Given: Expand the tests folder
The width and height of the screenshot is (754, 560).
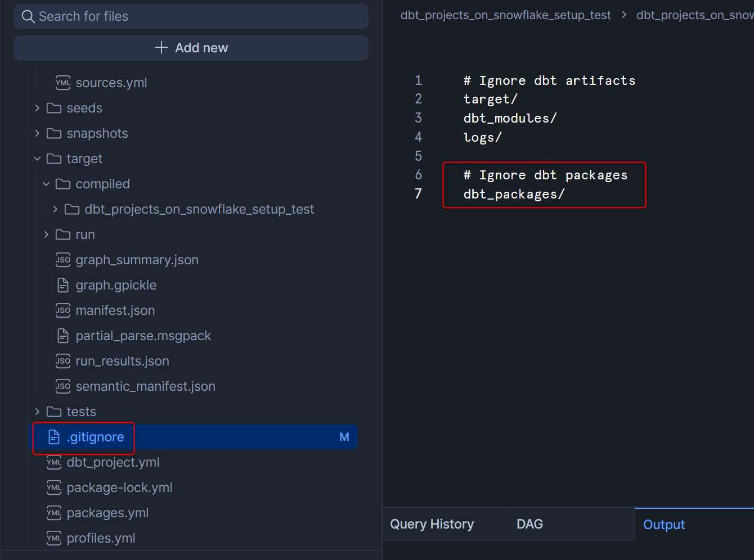Looking at the screenshot, I should (x=37, y=412).
